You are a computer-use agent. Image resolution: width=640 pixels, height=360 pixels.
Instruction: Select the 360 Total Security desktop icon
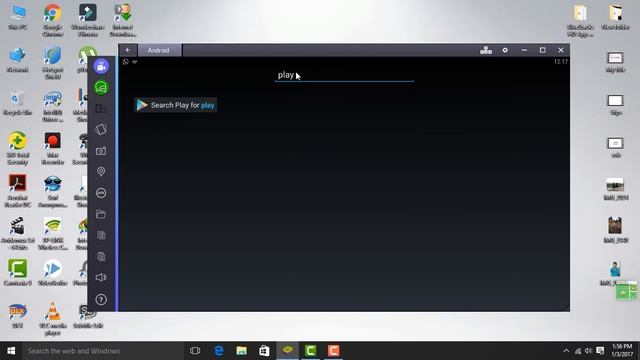point(18,149)
